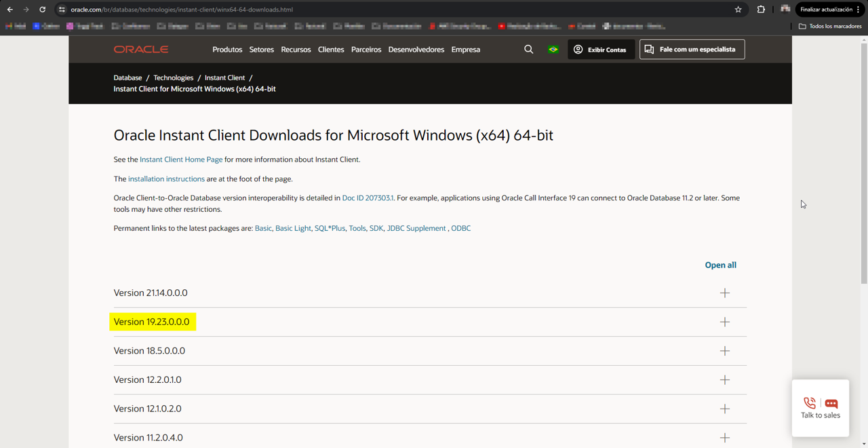Open Doc ID 207303.1 link
The width and height of the screenshot is (868, 448).
pyautogui.click(x=368, y=198)
